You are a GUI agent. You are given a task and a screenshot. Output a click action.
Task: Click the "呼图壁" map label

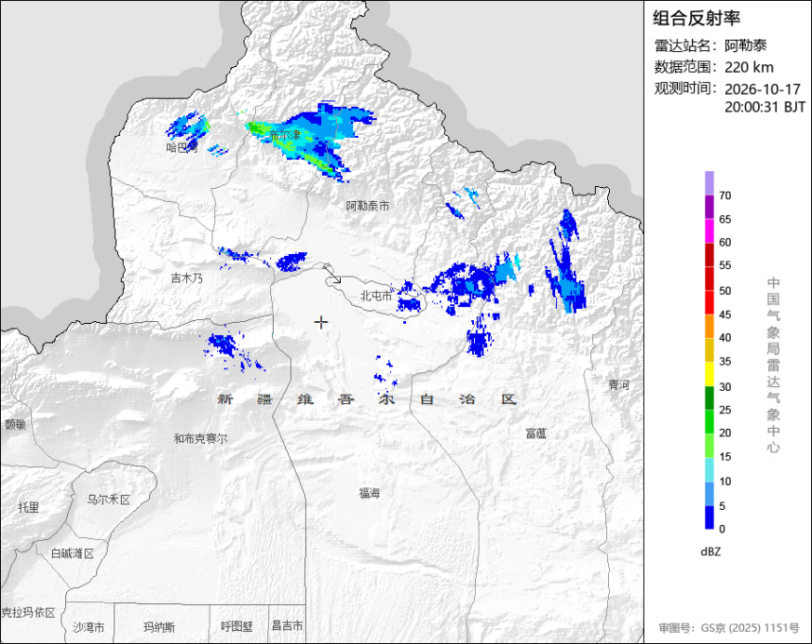click(x=237, y=626)
